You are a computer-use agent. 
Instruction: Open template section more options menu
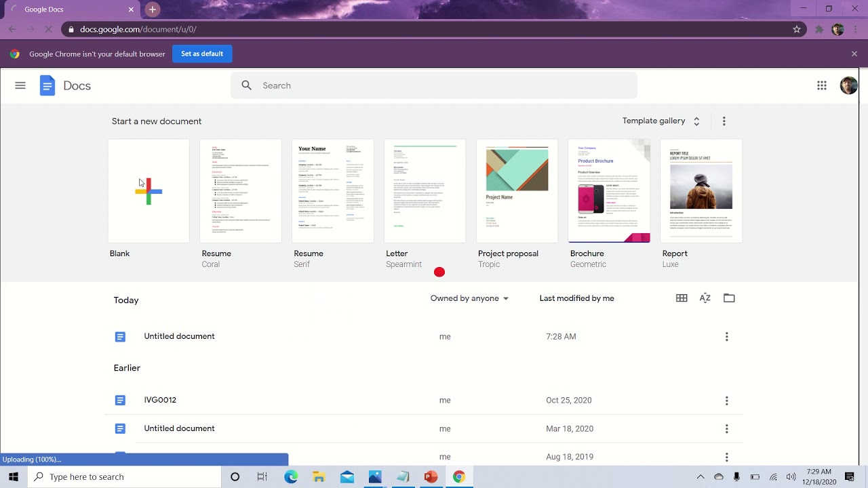pyautogui.click(x=724, y=121)
